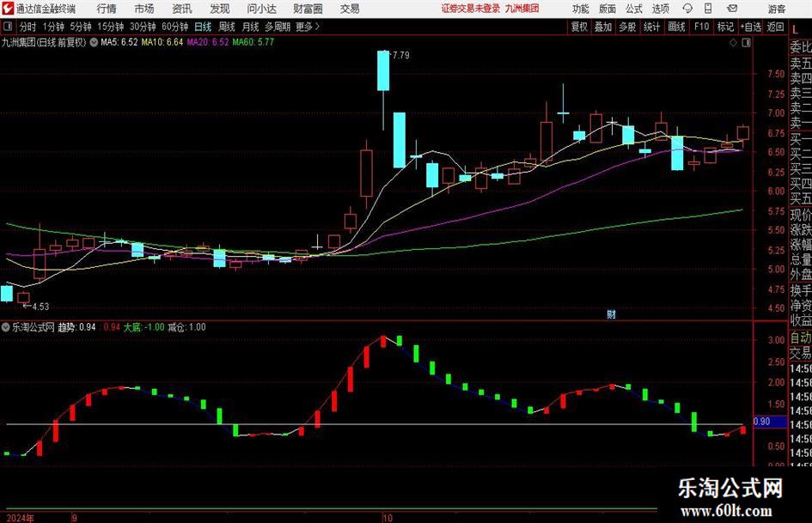
Task: Click the 财 marker on chart
Action: pos(612,314)
